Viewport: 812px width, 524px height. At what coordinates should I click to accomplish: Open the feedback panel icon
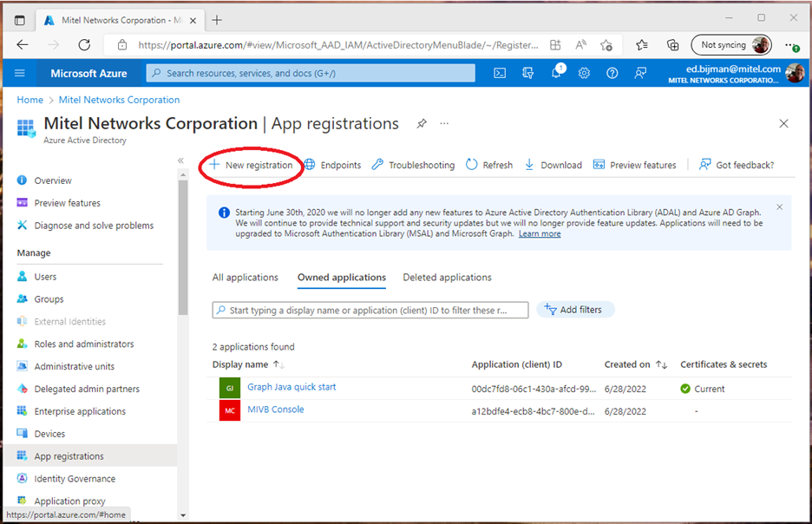[640, 73]
